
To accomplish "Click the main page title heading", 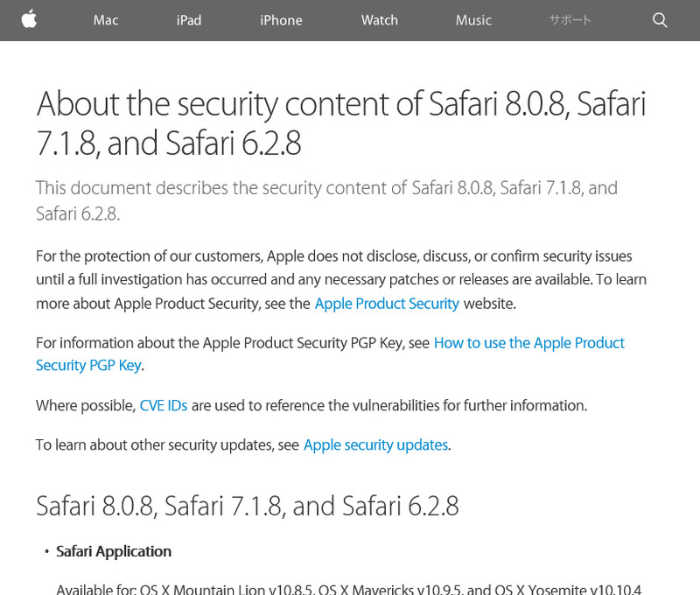I will pyautogui.click(x=341, y=123).
